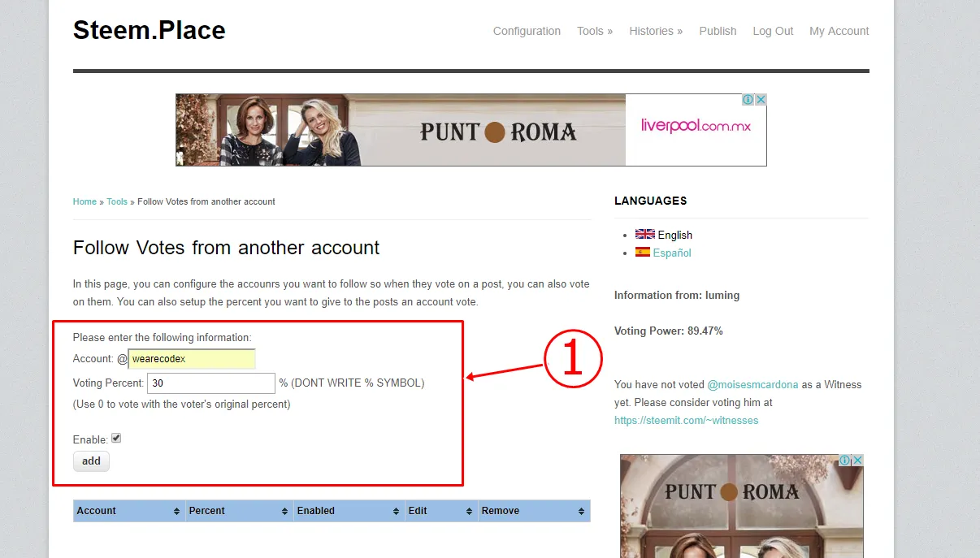Open ad info icon on top banner
Screen dimensions: 980x558
pos(748,100)
